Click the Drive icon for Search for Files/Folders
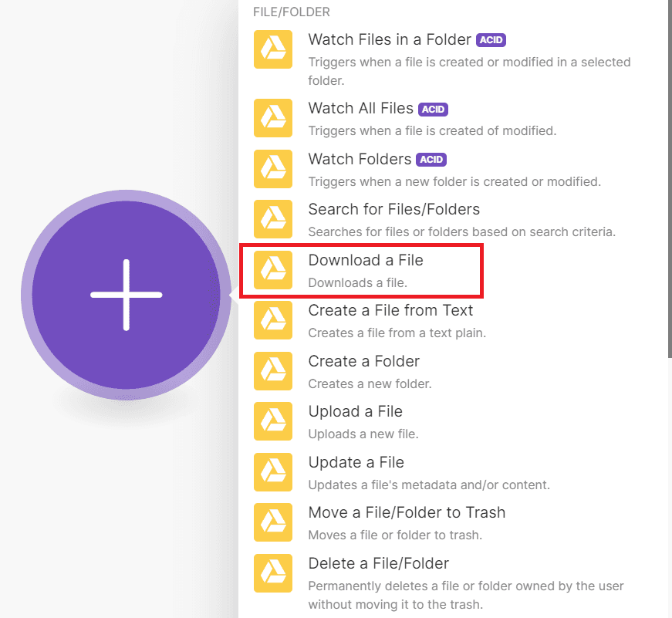The height and width of the screenshot is (618, 672). (273, 219)
